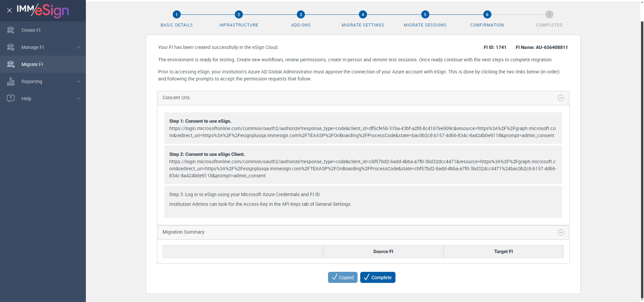
Task: Expand the Manage FI submenu chevron
Action: (78, 47)
